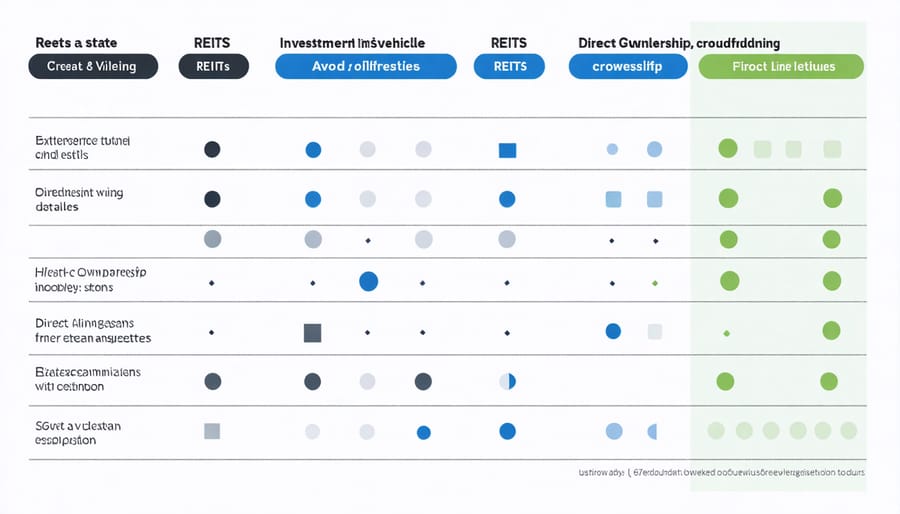Screen dimensions: 900x514
Task: Open the crowesslifp blue pill
Action: (x=628, y=67)
